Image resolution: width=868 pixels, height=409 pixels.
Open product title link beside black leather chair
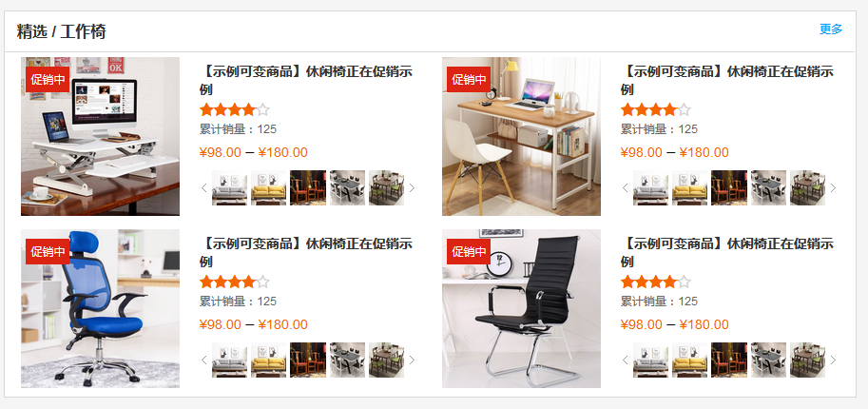point(727,252)
